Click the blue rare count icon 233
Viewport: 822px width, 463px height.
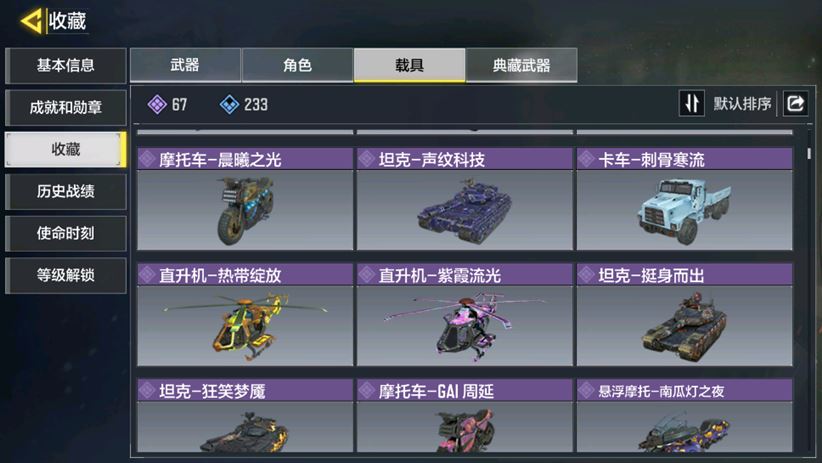coord(229,104)
